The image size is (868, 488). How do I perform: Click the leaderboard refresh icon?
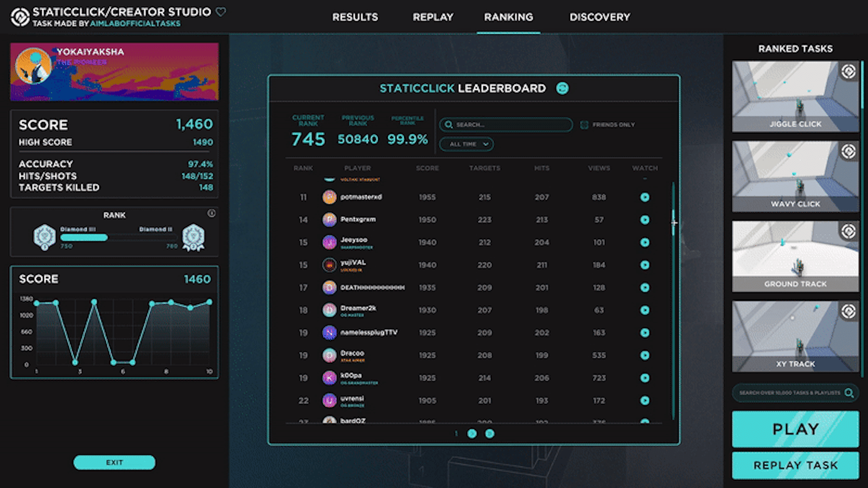[x=563, y=88]
